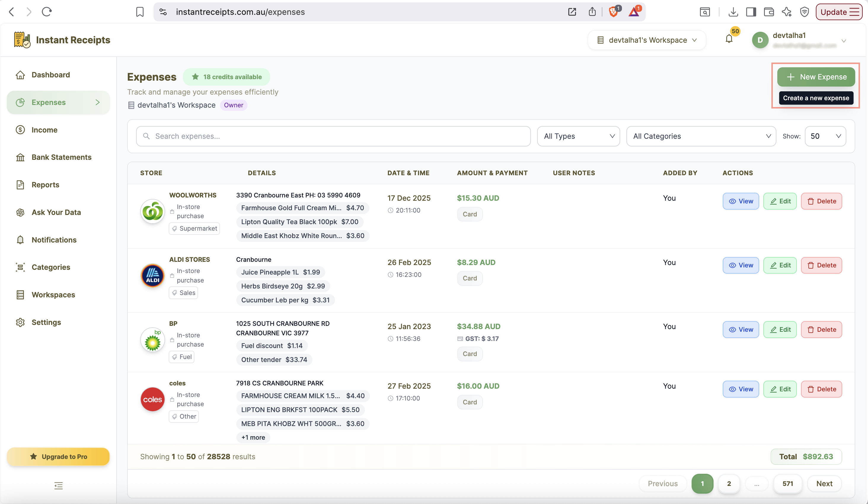Click Upgrade to Pro button

coord(58,457)
